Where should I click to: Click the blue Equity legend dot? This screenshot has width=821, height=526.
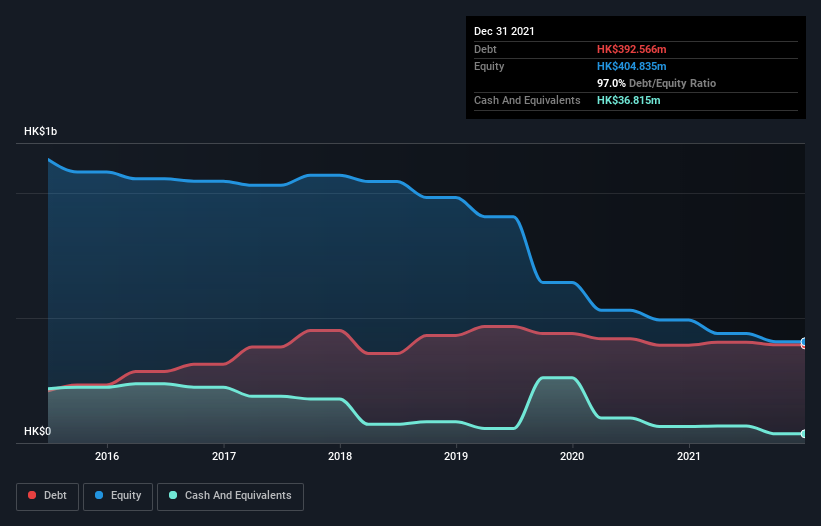[99, 495]
